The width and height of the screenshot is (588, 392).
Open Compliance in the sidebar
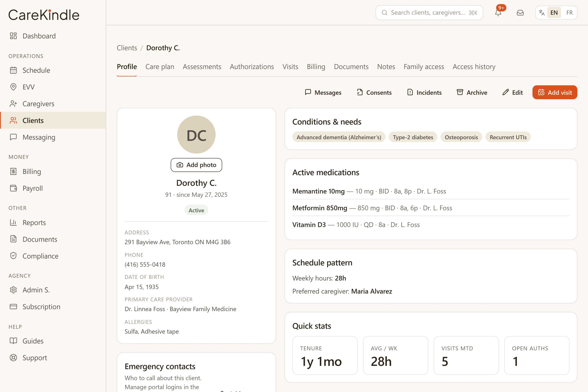point(53,256)
